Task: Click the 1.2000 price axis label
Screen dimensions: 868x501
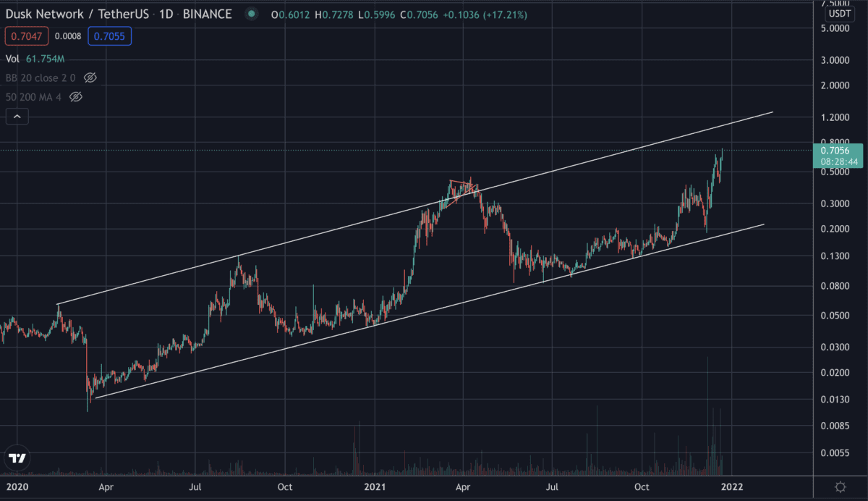Action: click(836, 117)
